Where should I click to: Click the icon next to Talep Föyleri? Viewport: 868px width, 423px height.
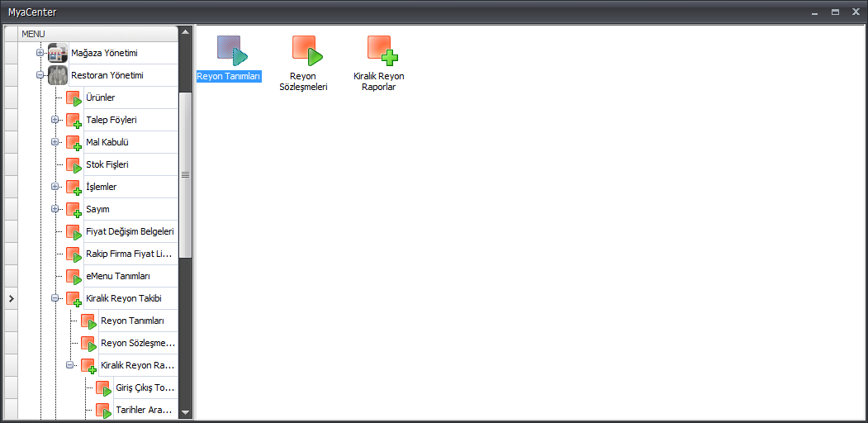pos(74,121)
